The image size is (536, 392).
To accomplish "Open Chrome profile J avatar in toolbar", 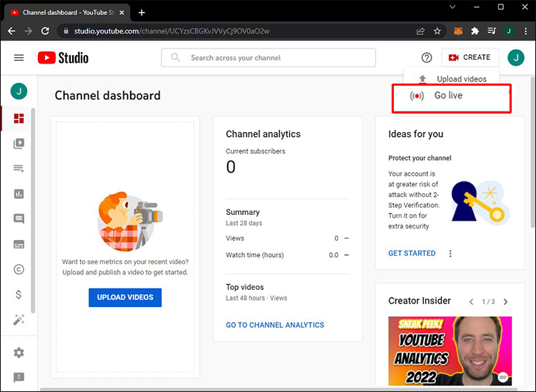I will (509, 31).
